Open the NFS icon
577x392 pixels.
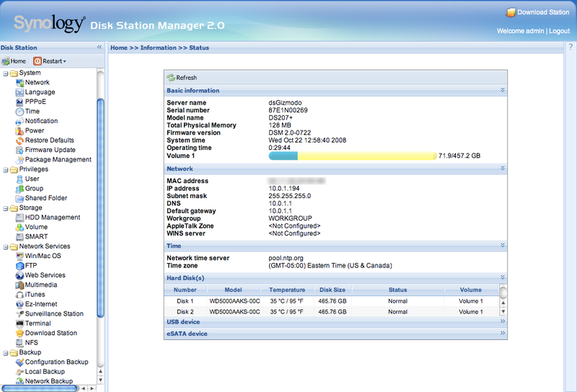coord(19,343)
